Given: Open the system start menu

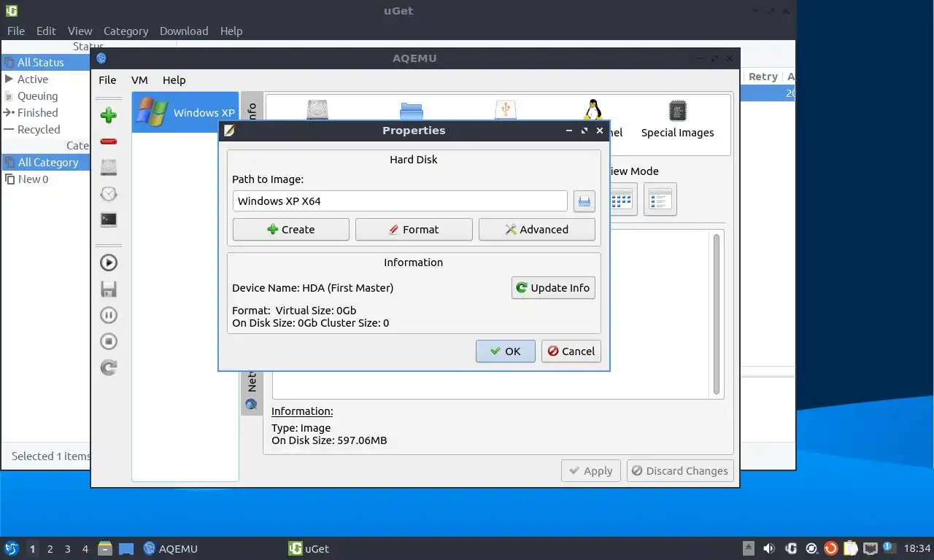Looking at the screenshot, I should [x=11, y=548].
